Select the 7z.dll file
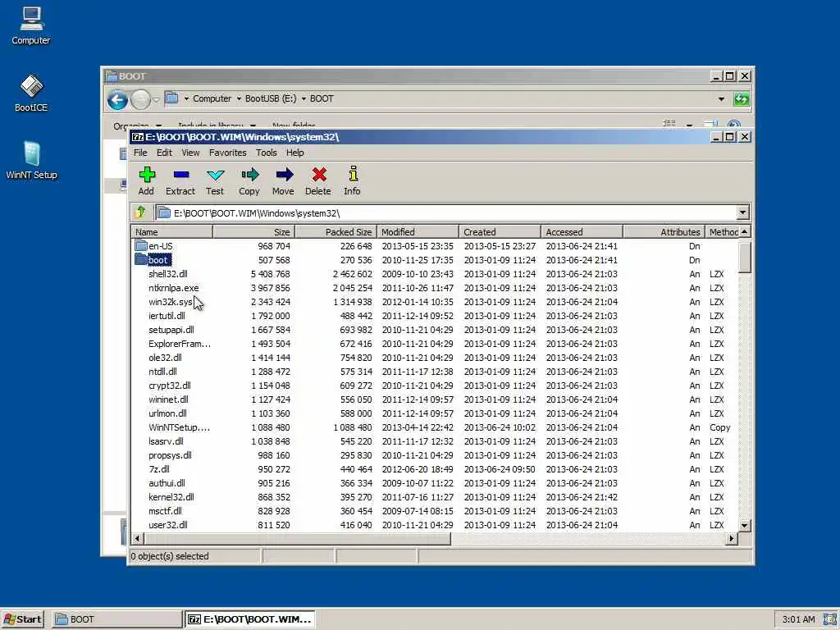Viewport: 840px width, 630px height. (x=158, y=469)
